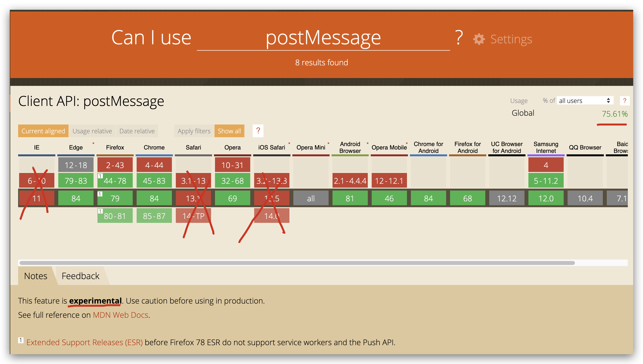Image resolution: width=643 pixels, height=364 pixels.
Task: Click the horizontal scrollbar under the table
Action: 297,263
